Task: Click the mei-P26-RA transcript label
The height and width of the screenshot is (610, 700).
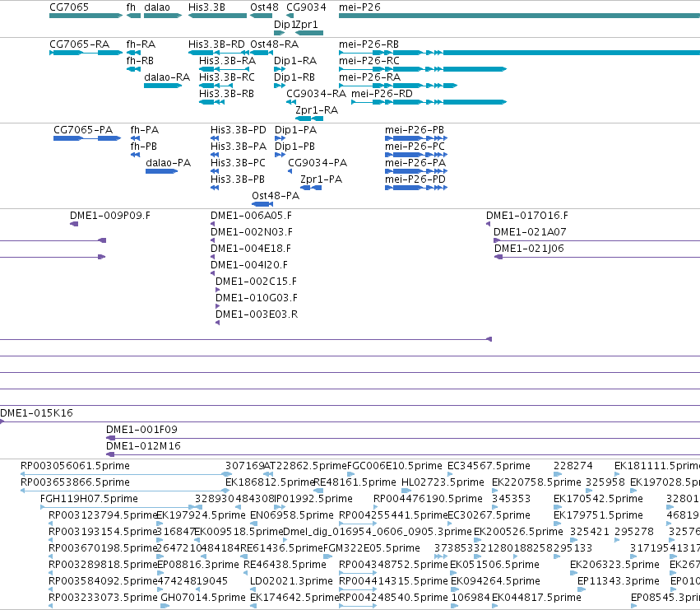Action: [369, 77]
